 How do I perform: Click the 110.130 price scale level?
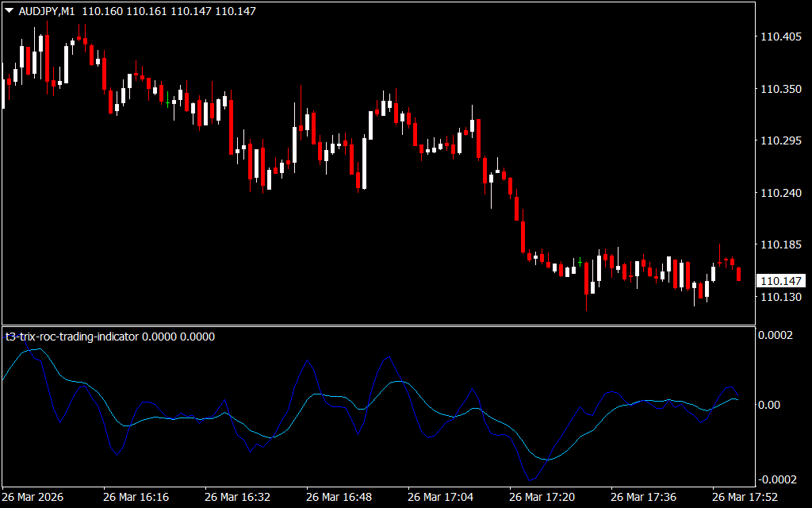780,297
